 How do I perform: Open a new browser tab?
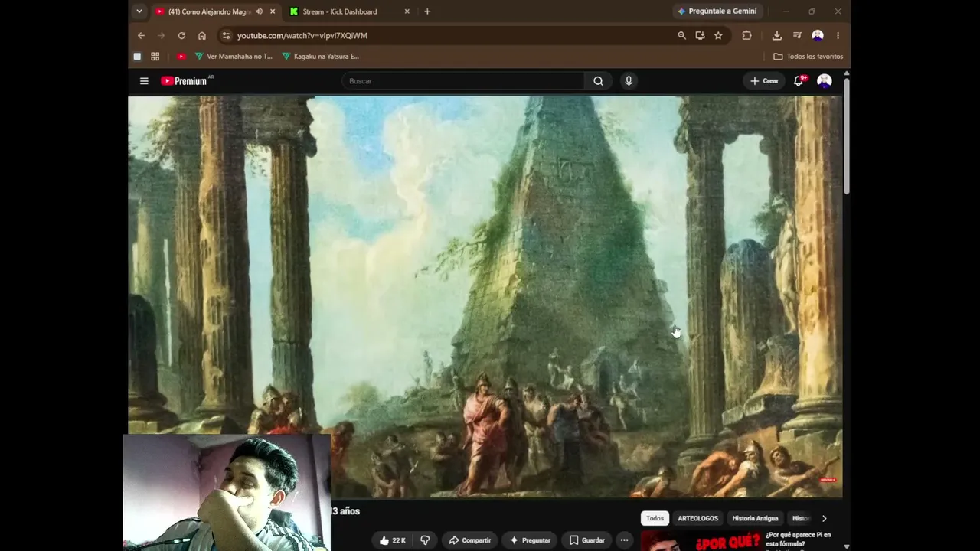[x=427, y=11]
